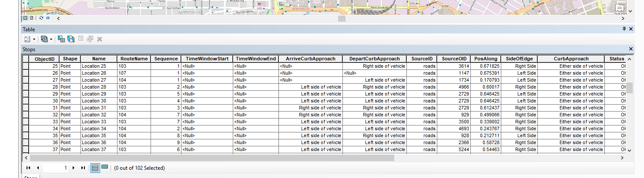Screen dimensions: 644x178
Task: Click the PosAlong column header
Action: pyautogui.click(x=486, y=59)
